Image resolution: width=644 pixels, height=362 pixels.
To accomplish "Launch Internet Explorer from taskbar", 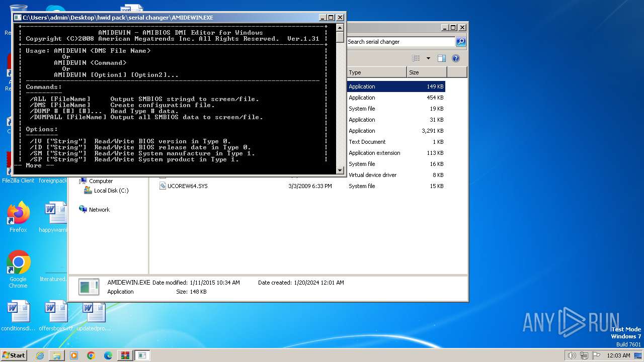I will pyautogui.click(x=40, y=355).
